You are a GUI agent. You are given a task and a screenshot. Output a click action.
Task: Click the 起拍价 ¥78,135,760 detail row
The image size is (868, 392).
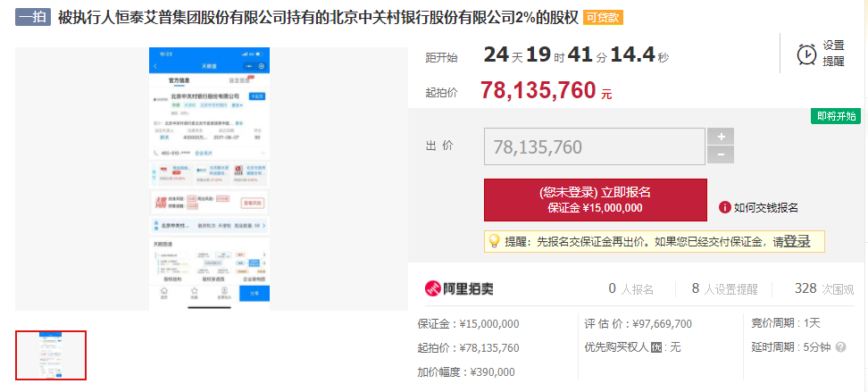coord(468,348)
